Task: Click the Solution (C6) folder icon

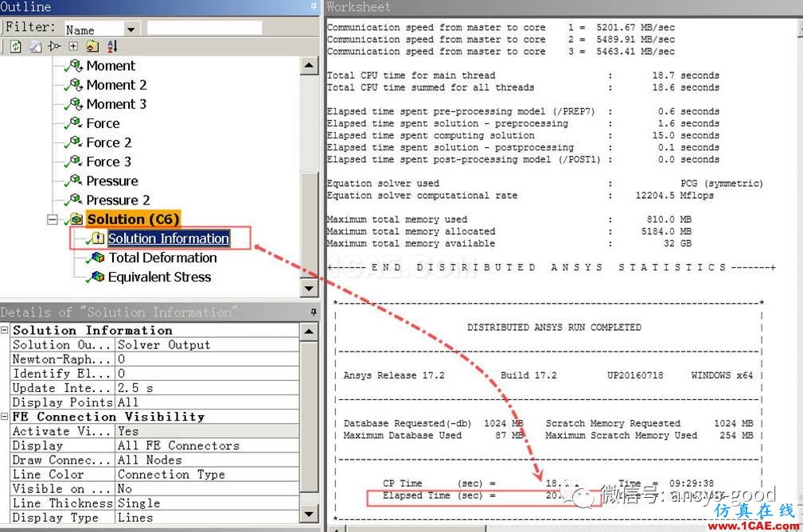Action: click(77, 219)
